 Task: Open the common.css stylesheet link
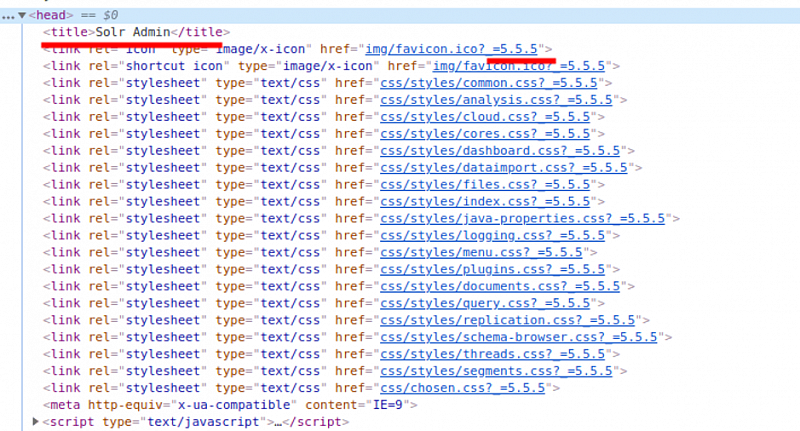point(489,83)
